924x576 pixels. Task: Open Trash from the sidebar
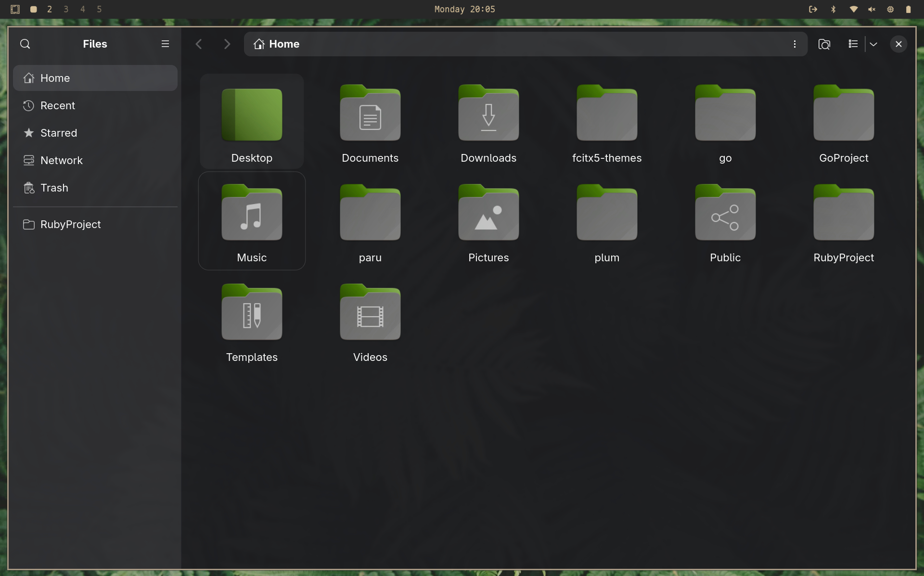click(x=54, y=188)
